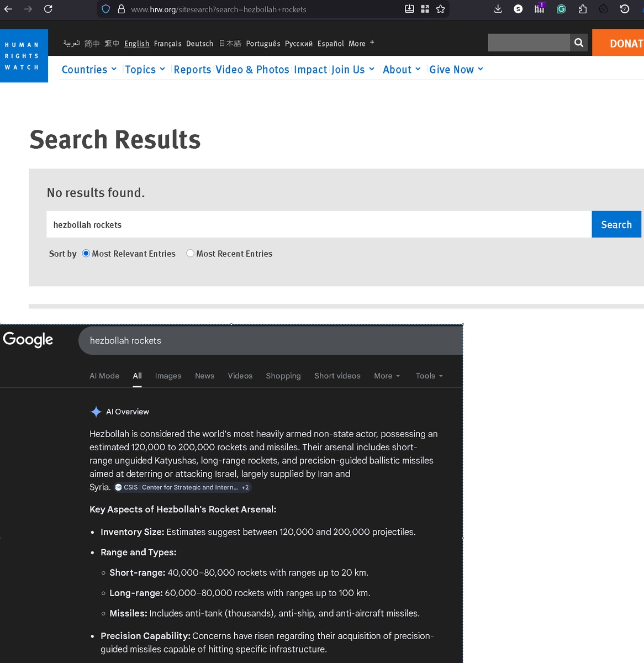
Task: Open Video & Photos section
Action: 252,70
